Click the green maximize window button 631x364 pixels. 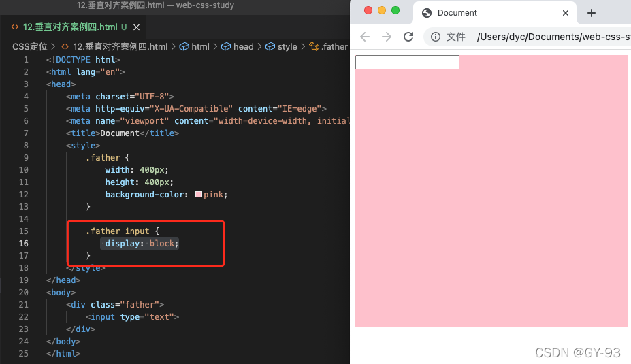(x=395, y=10)
